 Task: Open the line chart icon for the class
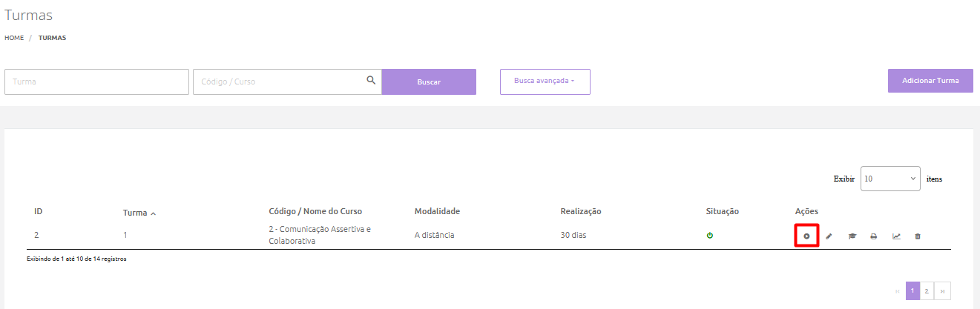coord(896,236)
